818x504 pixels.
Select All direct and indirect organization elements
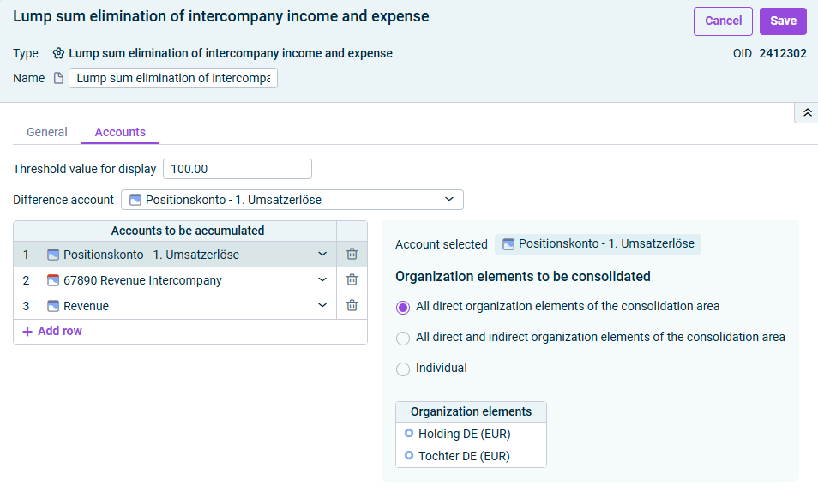click(403, 338)
